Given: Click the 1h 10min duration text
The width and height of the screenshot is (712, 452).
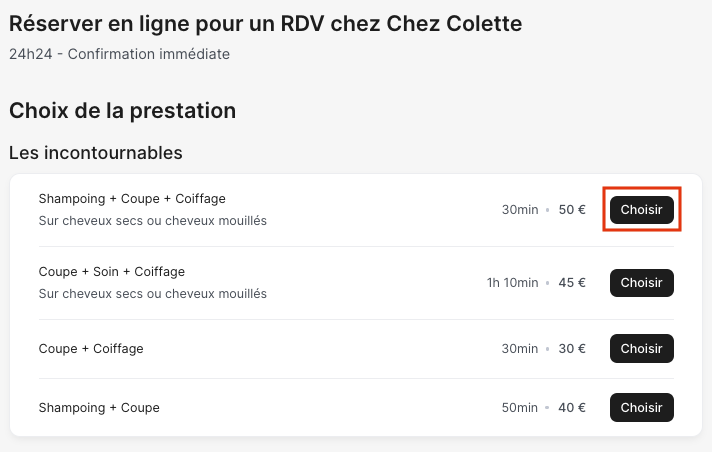Looking at the screenshot, I should tap(512, 283).
